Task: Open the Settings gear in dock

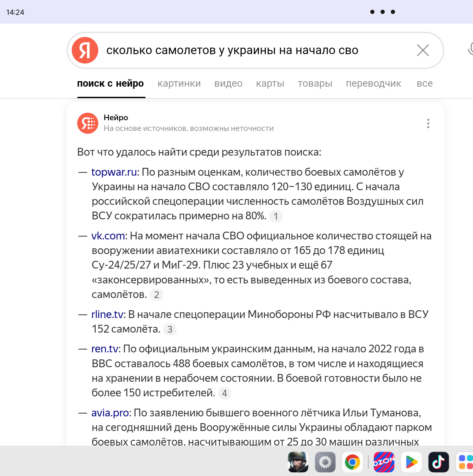Action: 325,462
